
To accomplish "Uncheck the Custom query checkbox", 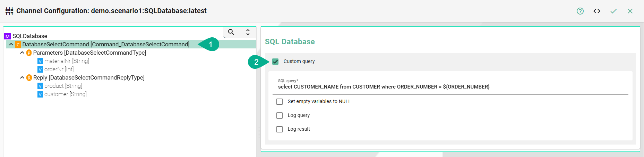I will coord(275,62).
